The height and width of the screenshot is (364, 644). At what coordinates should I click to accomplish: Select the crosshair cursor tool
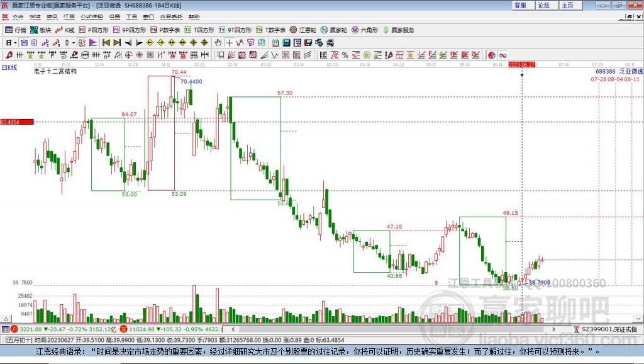229,43
